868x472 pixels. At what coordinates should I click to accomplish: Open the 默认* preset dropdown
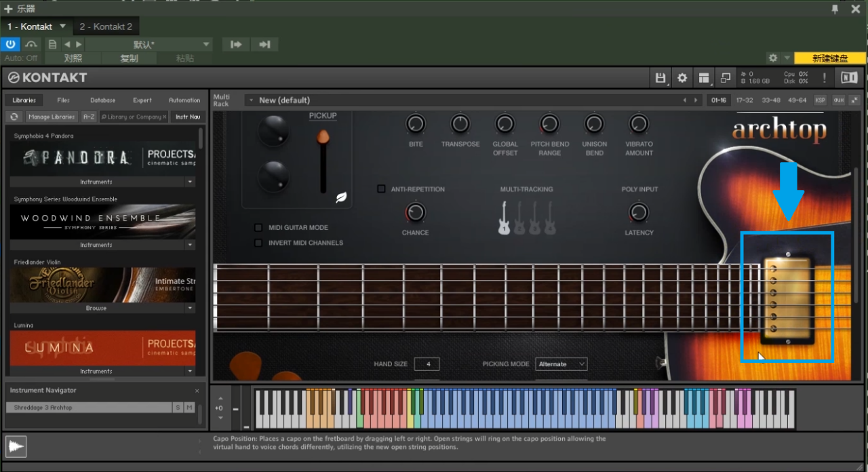149,45
